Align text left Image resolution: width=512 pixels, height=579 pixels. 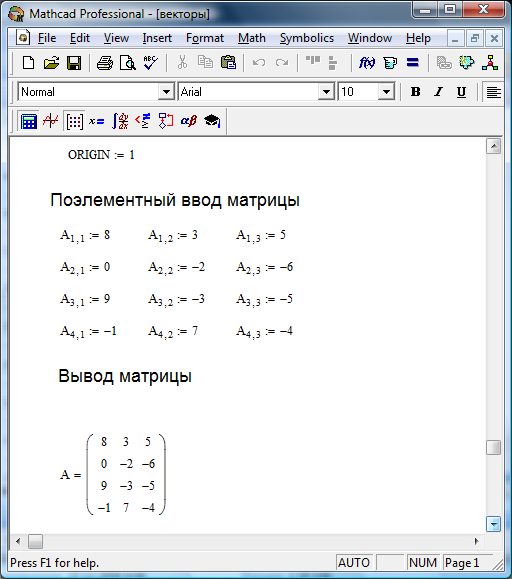494,92
